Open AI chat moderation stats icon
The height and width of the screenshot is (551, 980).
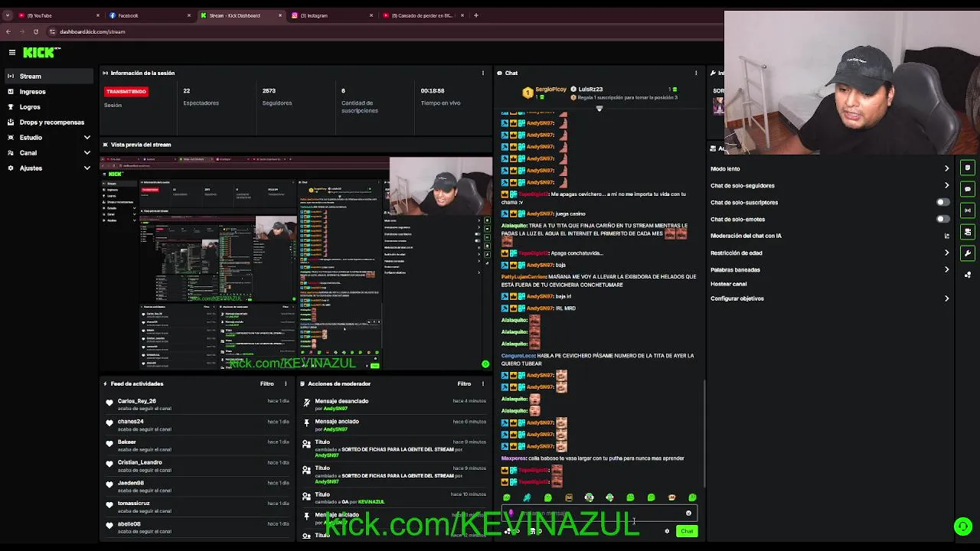pos(946,236)
